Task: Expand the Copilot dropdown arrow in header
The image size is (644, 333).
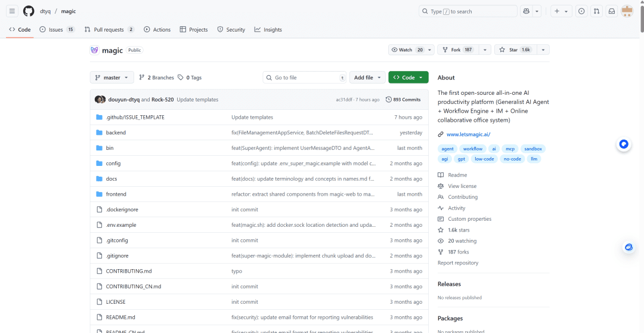Action: [537, 11]
